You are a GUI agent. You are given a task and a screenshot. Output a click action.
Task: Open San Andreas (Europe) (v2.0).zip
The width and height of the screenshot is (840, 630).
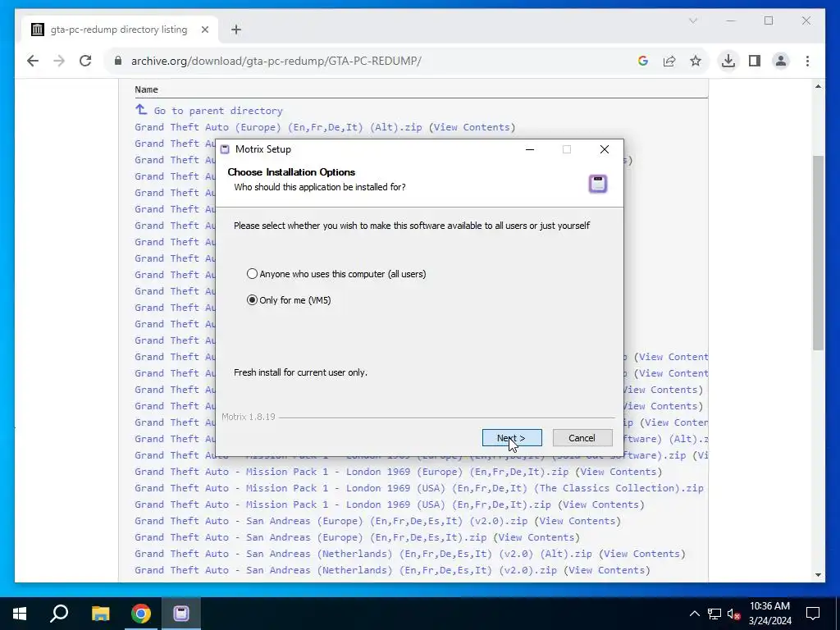tap(331, 521)
